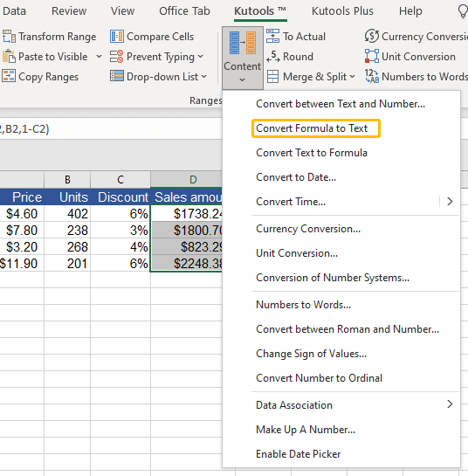Open the Kutools Plus tab
Screen dimensions: 468x476
tap(342, 11)
